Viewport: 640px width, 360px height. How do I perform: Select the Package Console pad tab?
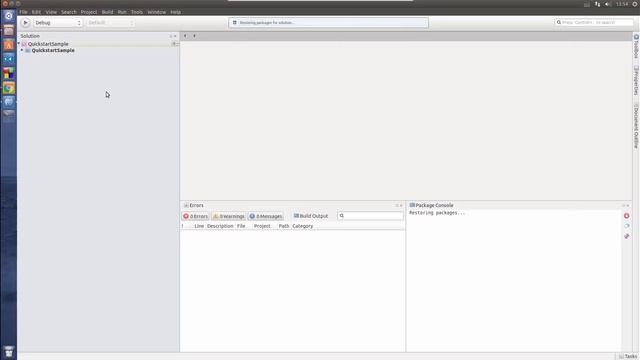[x=431, y=205]
